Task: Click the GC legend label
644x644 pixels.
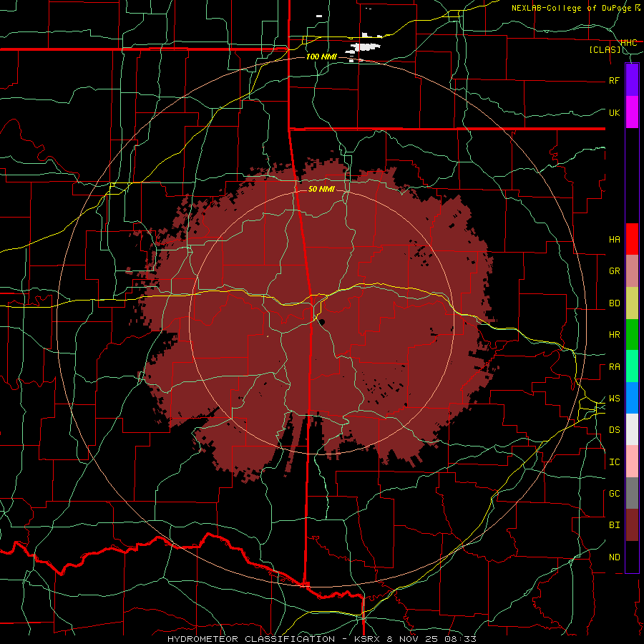Action: point(614,494)
